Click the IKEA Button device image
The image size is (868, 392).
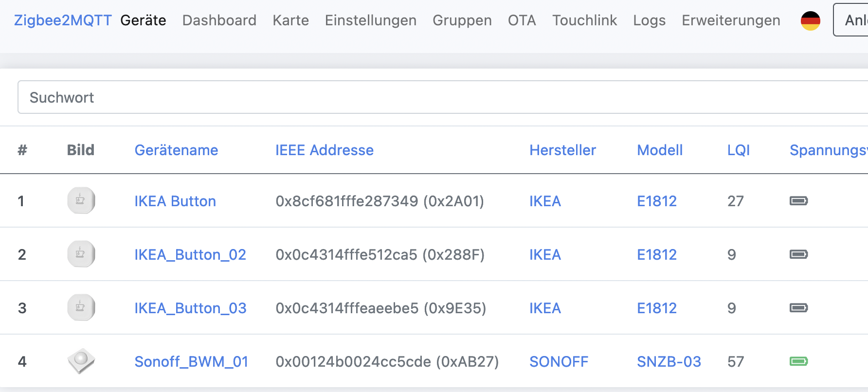tap(81, 200)
